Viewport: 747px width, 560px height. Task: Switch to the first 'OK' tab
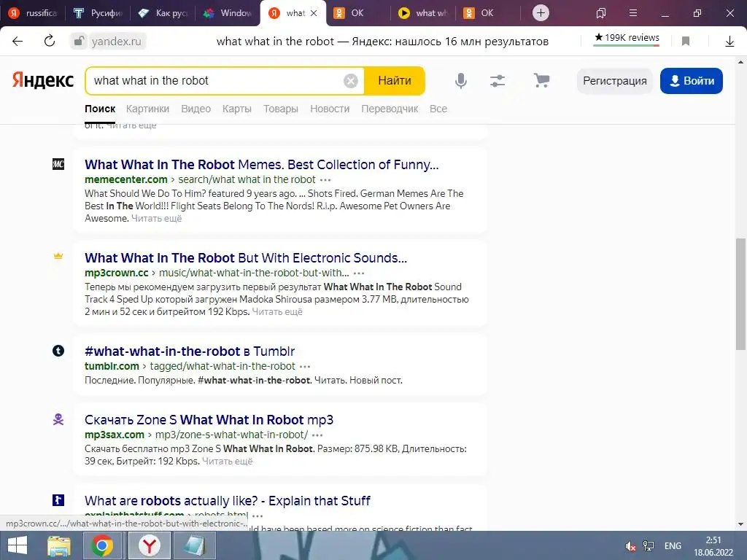357,13
